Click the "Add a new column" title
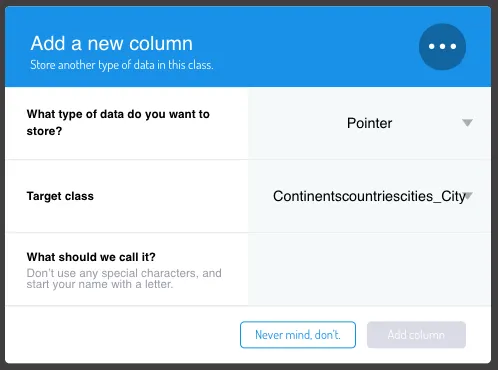 (112, 43)
